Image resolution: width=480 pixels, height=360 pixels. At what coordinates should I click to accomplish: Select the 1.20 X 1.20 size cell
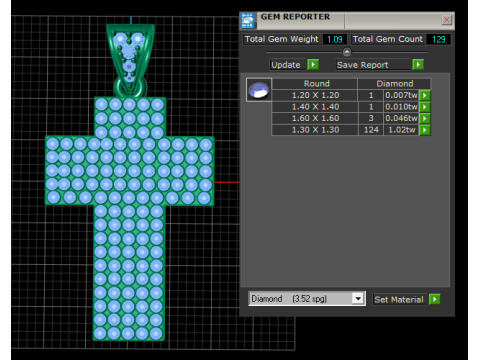point(315,95)
